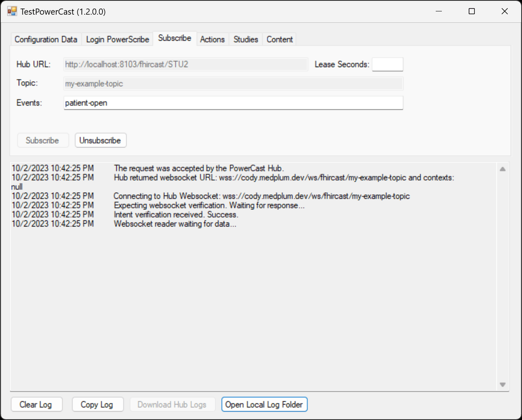Open Local Log Folder
This screenshot has width=522, height=420.
pos(264,405)
